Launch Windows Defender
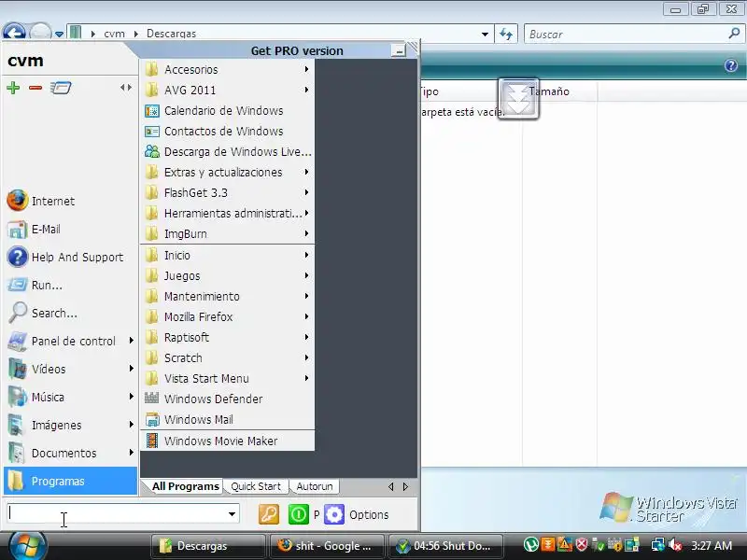This screenshot has width=747, height=560. coord(227,399)
